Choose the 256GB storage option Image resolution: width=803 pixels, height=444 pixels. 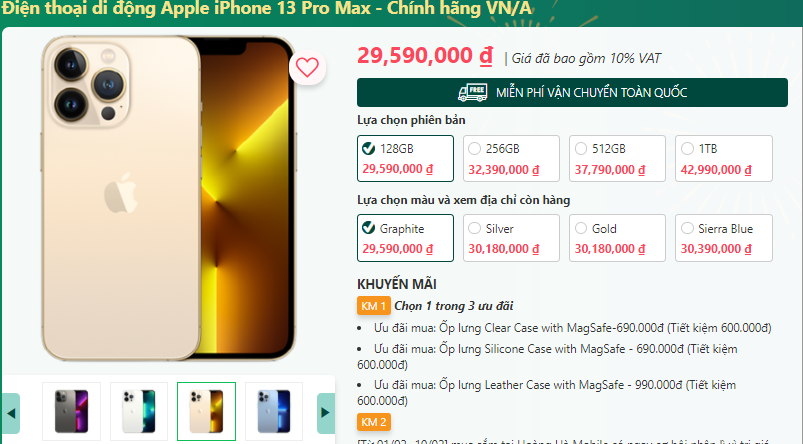511,158
